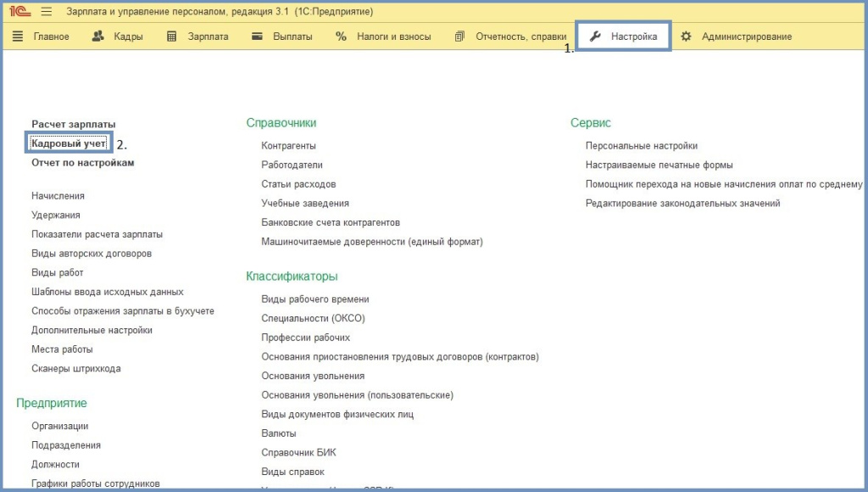Select the Зарплата calculator icon
The image size is (868, 492).
(x=172, y=36)
